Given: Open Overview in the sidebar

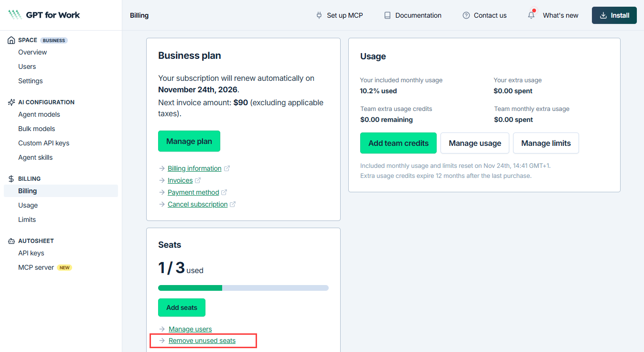Looking at the screenshot, I should click(32, 52).
